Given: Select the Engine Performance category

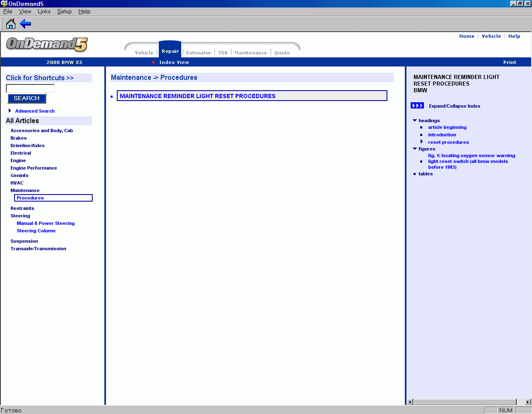Looking at the screenshot, I should [34, 168].
